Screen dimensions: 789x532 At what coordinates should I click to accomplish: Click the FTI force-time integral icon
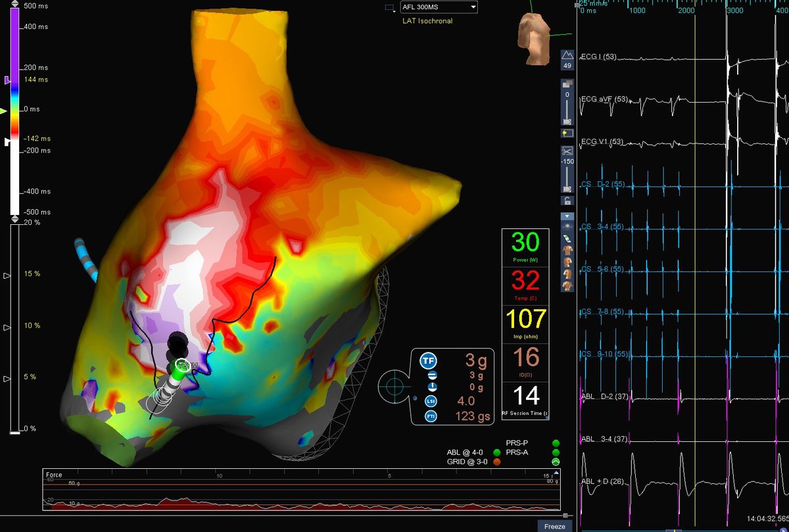click(432, 415)
